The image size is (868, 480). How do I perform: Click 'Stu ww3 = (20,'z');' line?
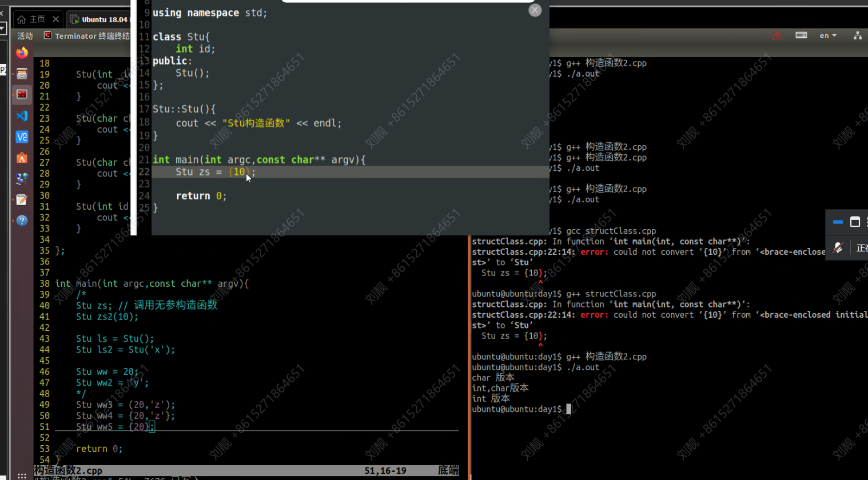[x=125, y=405]
